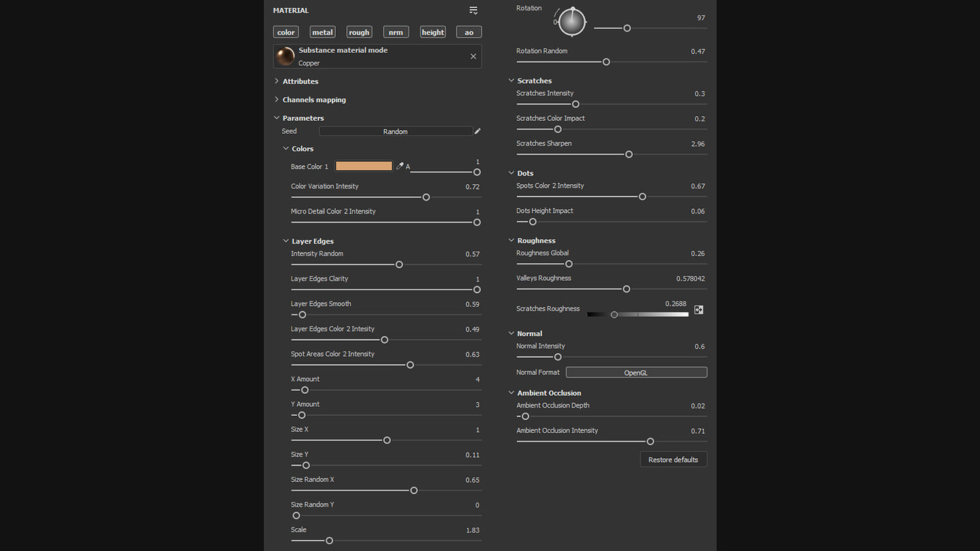
Task: Pick Base Color 1 with the eyedropper
Action: click(400, 166)
